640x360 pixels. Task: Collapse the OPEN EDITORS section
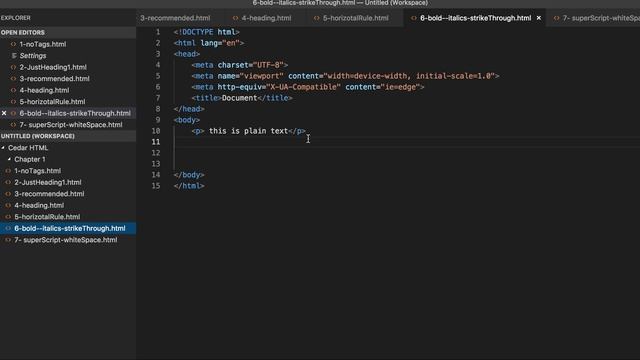coord(23,32)
